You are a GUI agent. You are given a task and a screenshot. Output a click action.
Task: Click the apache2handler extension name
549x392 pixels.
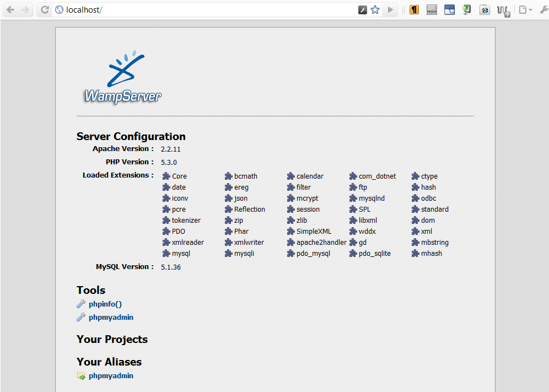tap(321, 243)
